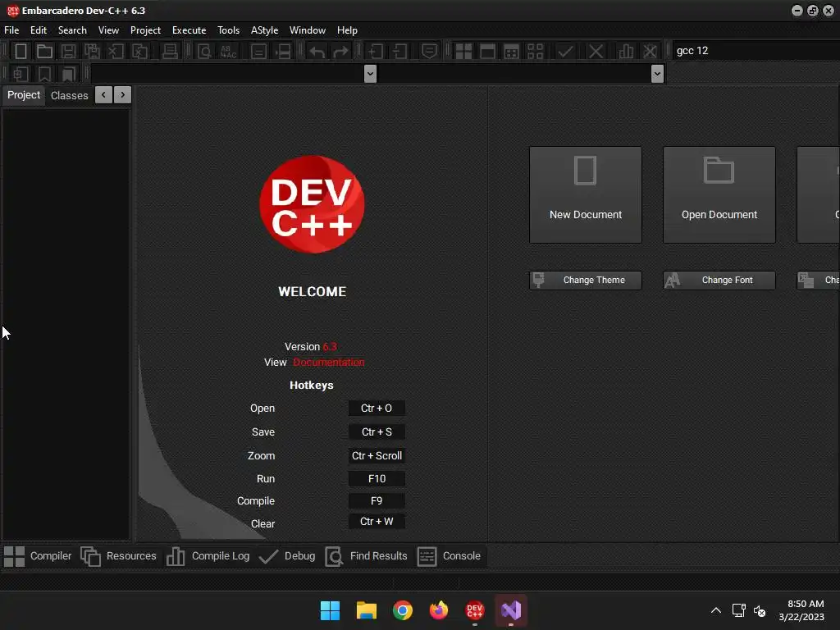Click the Run window toolbar icon
This screenshot has height=630, width=840.
pyautogui.click(x=487, y=52)
